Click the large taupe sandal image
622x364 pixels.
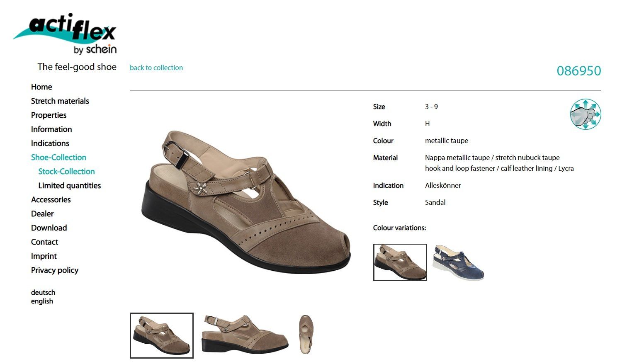point(246,202)
